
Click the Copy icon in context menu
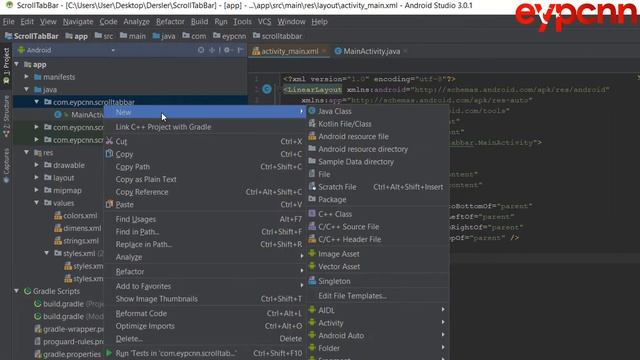point(109,154)
